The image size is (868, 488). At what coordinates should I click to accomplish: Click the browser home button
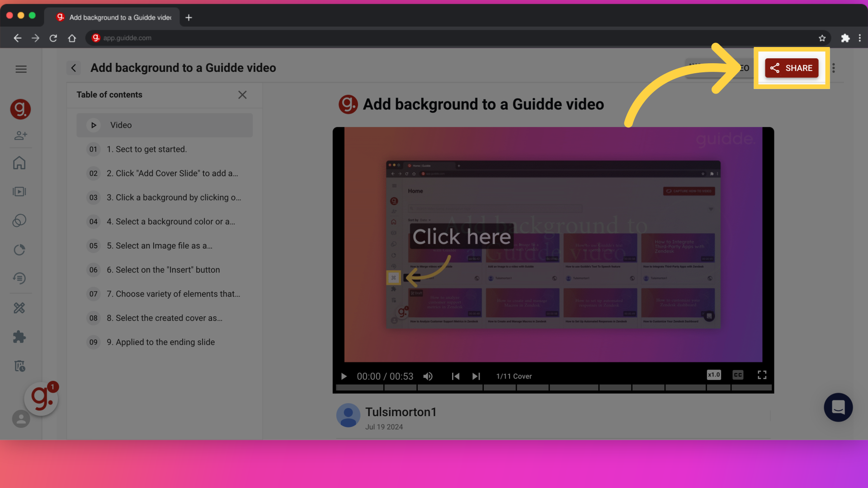(x=72, y=38)
